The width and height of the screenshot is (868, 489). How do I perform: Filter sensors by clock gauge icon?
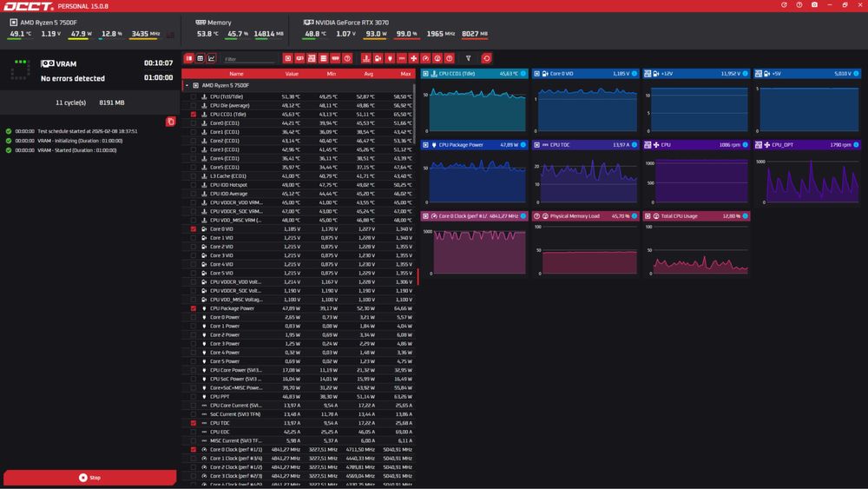[425, 58]
